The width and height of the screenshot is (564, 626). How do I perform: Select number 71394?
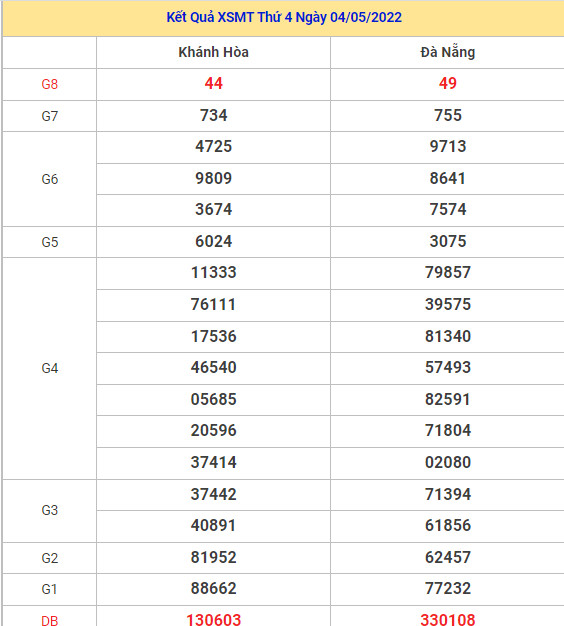pyautogui.click(x=448, y=495)
